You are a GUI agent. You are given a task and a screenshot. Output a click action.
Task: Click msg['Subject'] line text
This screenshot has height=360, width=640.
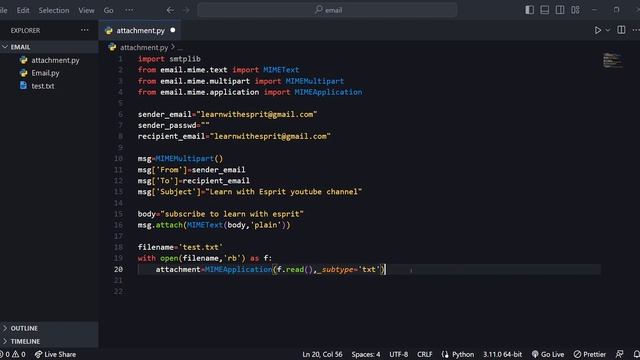click(250, 192)
